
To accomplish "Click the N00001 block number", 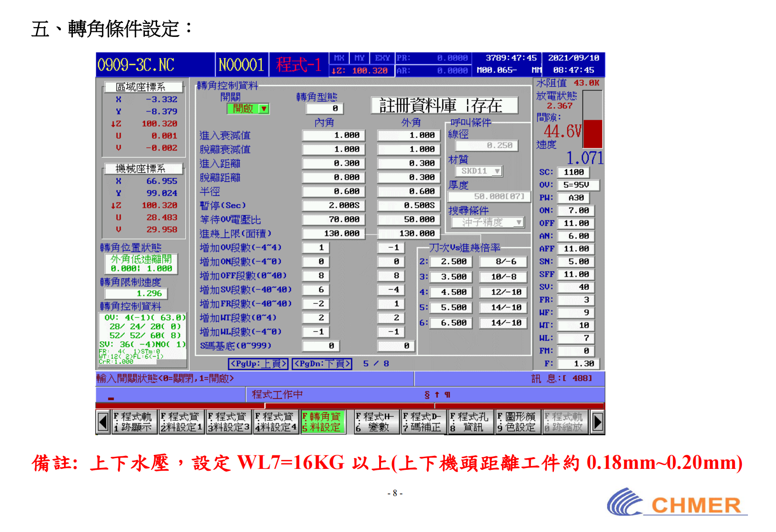I will (x=242, y=65).
